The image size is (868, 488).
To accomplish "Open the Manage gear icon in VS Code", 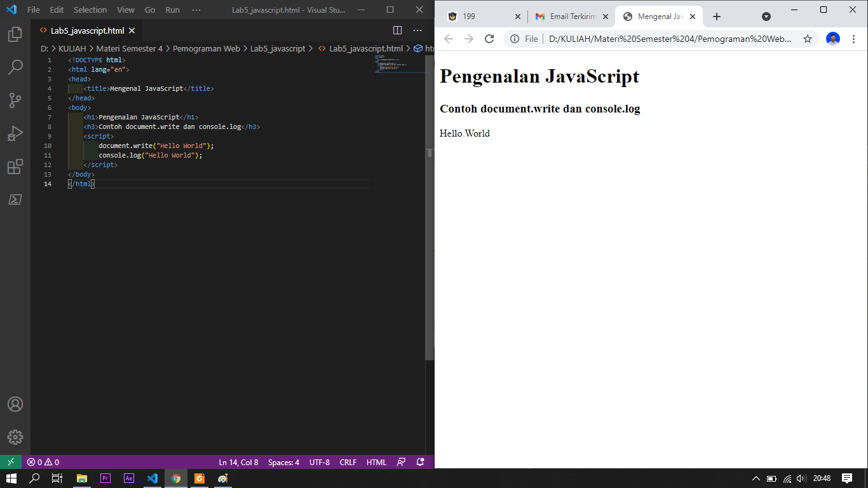I will click(x=15, y=437).
